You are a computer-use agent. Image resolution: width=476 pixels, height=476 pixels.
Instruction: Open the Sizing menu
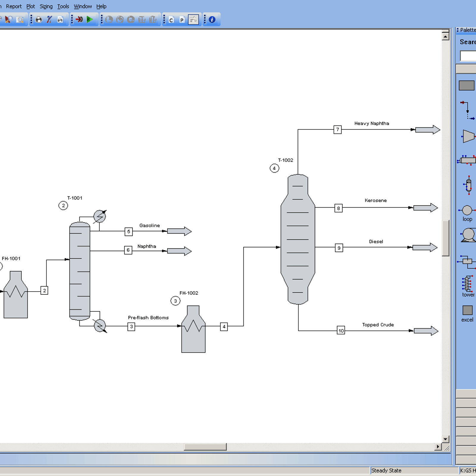(46, 6)
